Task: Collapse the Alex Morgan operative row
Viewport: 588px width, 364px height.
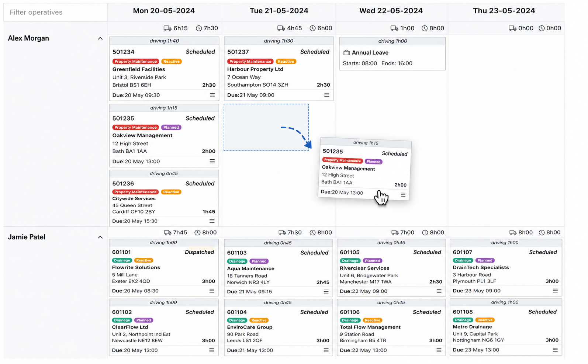Action: pos(100,38)
